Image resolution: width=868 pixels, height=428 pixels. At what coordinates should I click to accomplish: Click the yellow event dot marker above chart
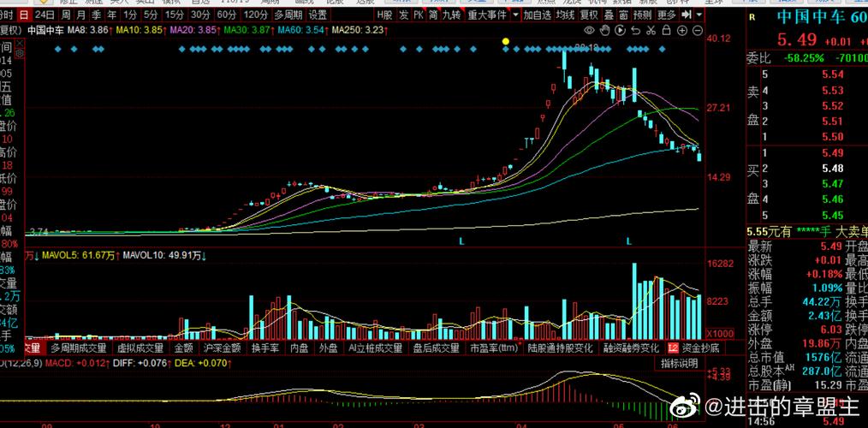tap(505, 41)
